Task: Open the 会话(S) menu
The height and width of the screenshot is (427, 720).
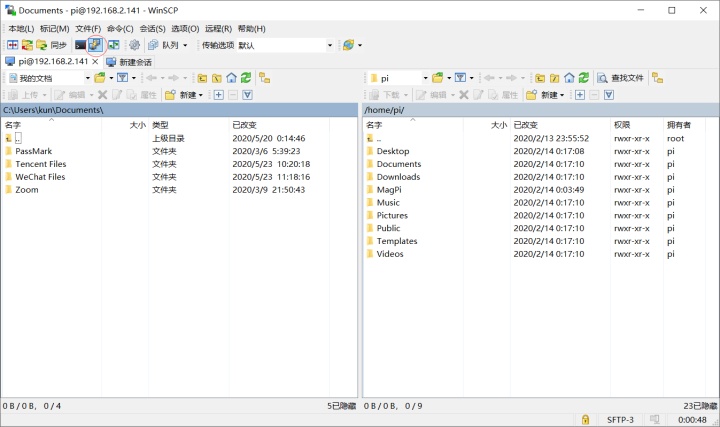Action: pyautogui.click(x=152, y=28)
